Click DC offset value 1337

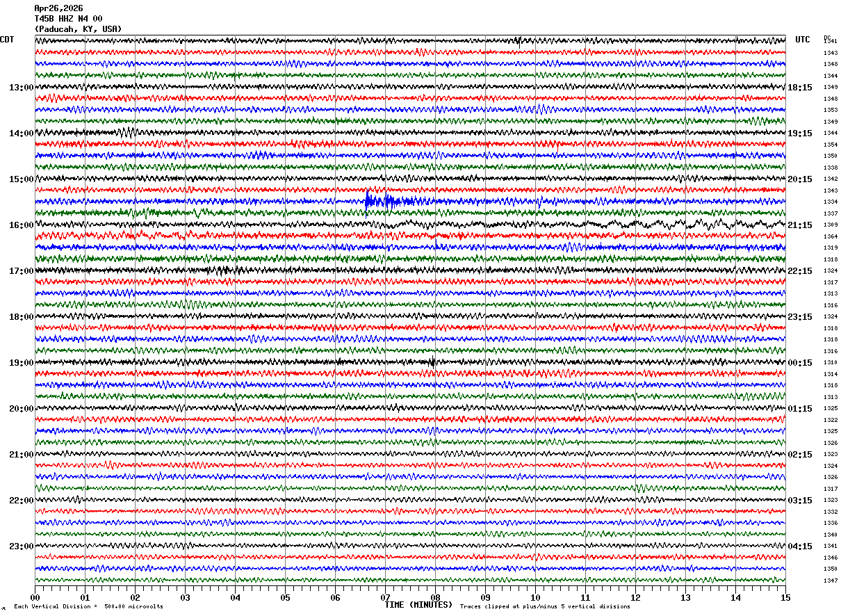831,213
